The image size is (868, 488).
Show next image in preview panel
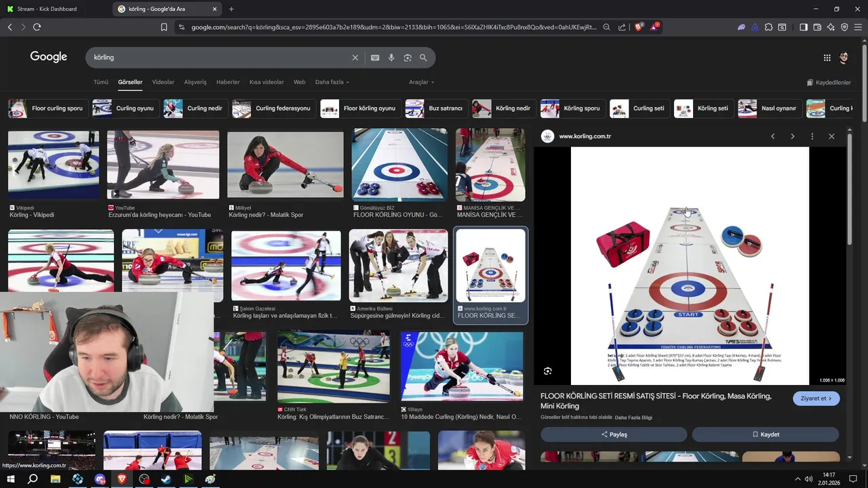click(x=792, y=136)
